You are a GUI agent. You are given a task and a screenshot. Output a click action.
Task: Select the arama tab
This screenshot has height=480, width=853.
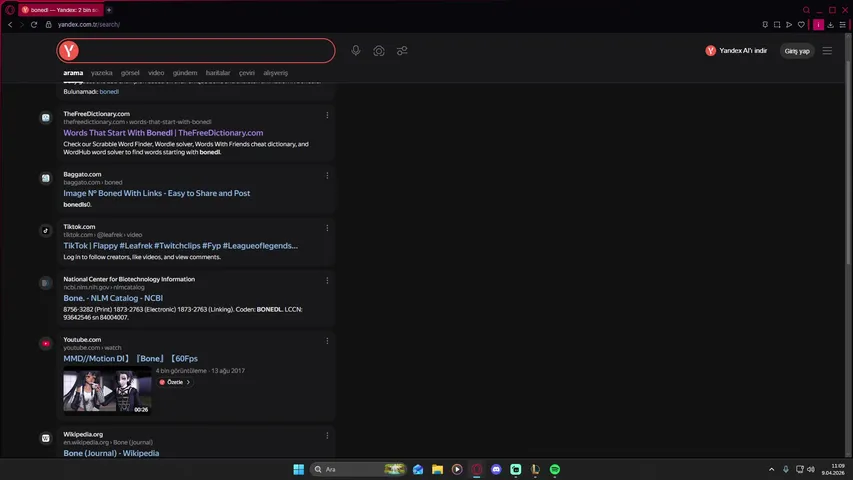(x=73, y=73)
